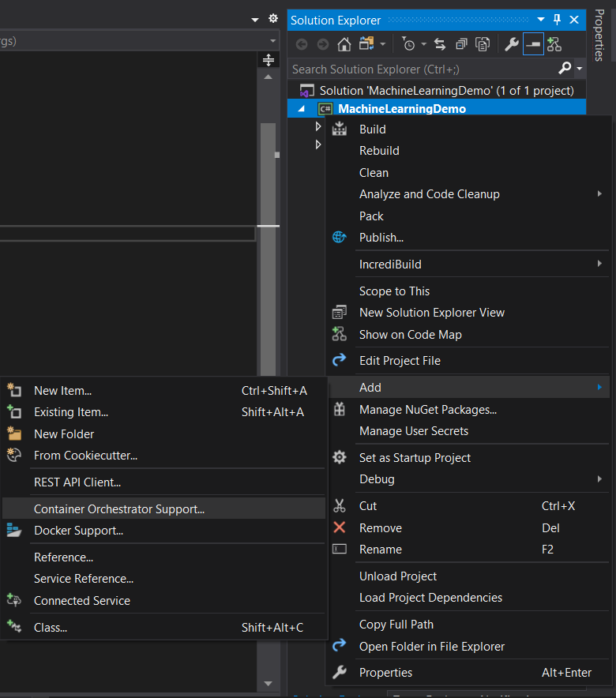Click the Show All Files icon

click(483, 44)
